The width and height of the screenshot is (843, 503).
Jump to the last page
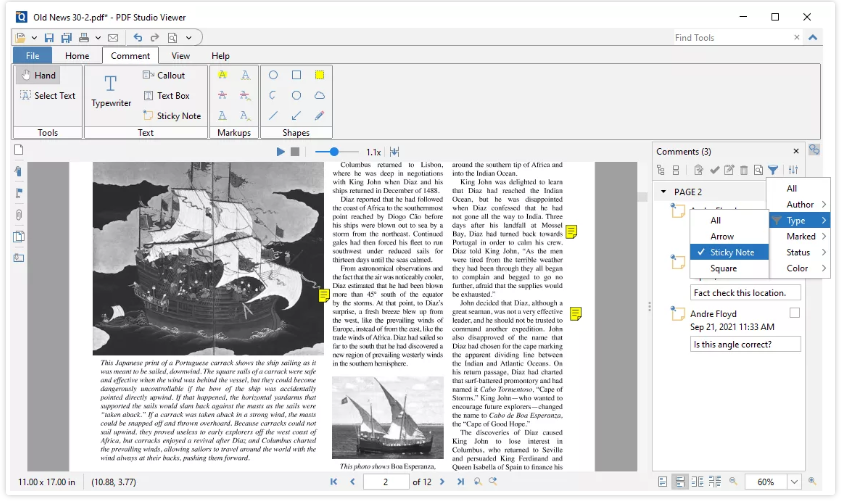(x=461, y=483)
